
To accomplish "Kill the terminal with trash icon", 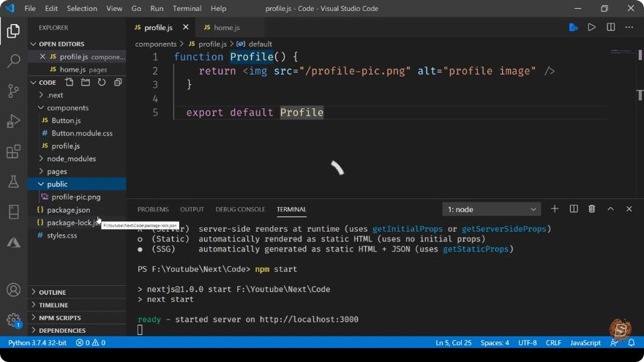I will point(591,209).
